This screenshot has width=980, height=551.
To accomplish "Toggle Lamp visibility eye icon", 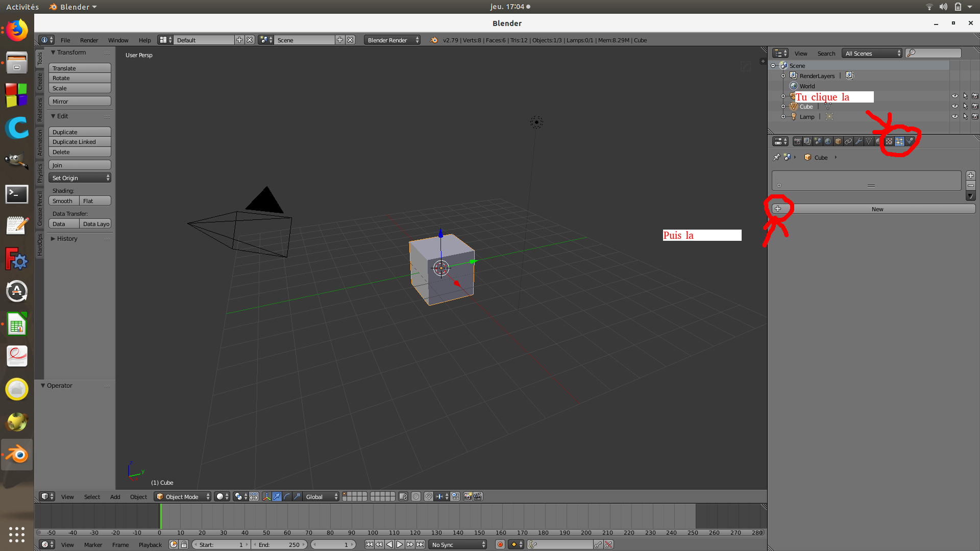I will (954, 117).
